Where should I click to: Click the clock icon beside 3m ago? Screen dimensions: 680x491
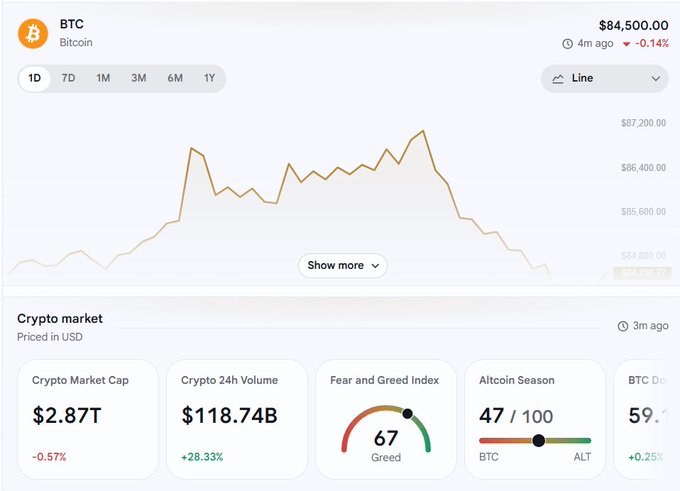point(623,326)
